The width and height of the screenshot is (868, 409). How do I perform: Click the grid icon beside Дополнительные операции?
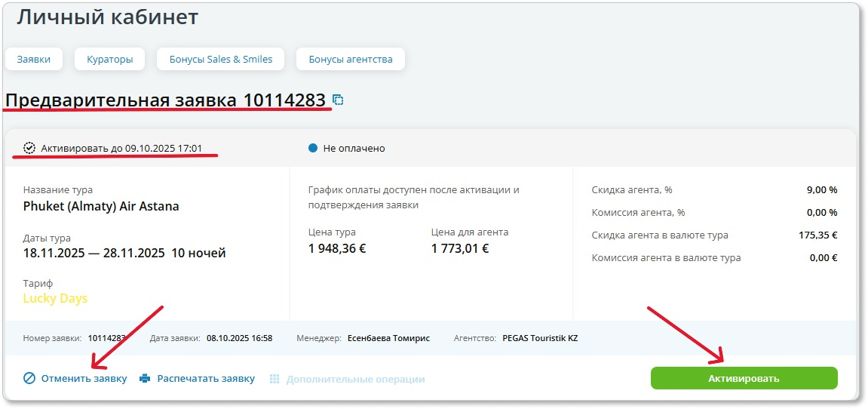275,379
